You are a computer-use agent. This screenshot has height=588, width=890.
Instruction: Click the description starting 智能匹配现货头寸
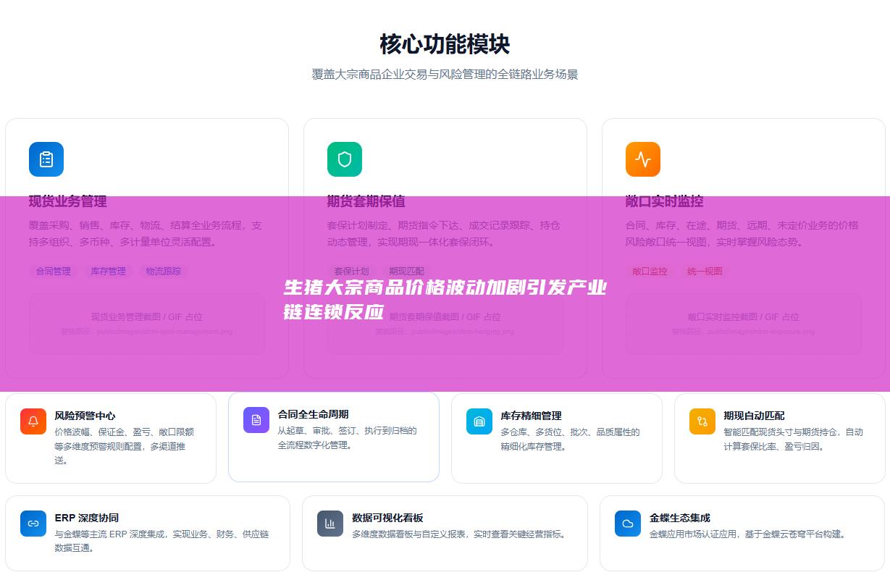[794, 440]
